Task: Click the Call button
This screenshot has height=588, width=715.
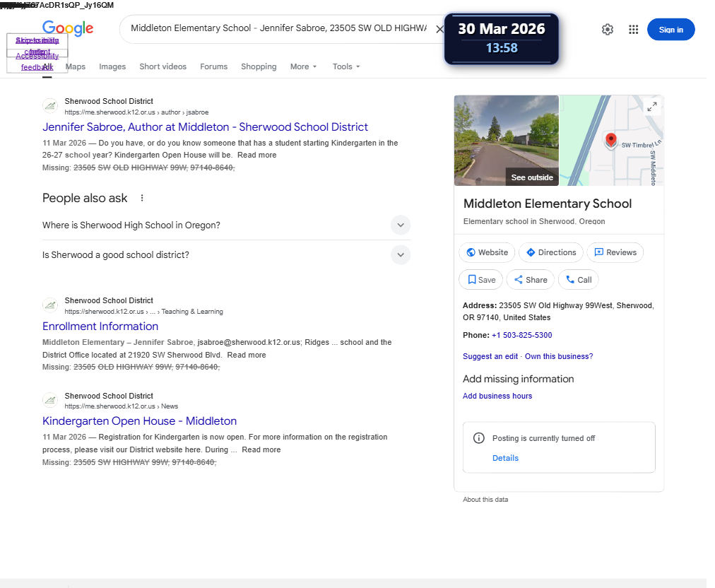Action: tap(578, 280)
